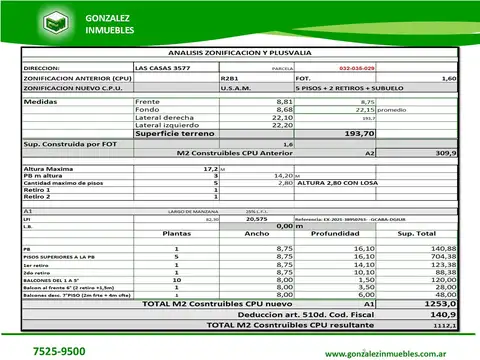Click the Ancho column header
Screen dimensions: 480x360
click(257, 234)
